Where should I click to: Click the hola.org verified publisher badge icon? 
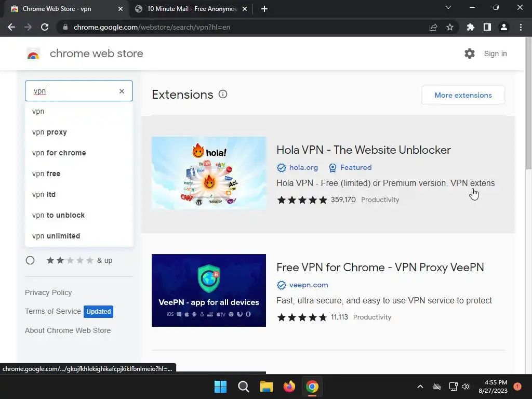click(x=281, y=168)
